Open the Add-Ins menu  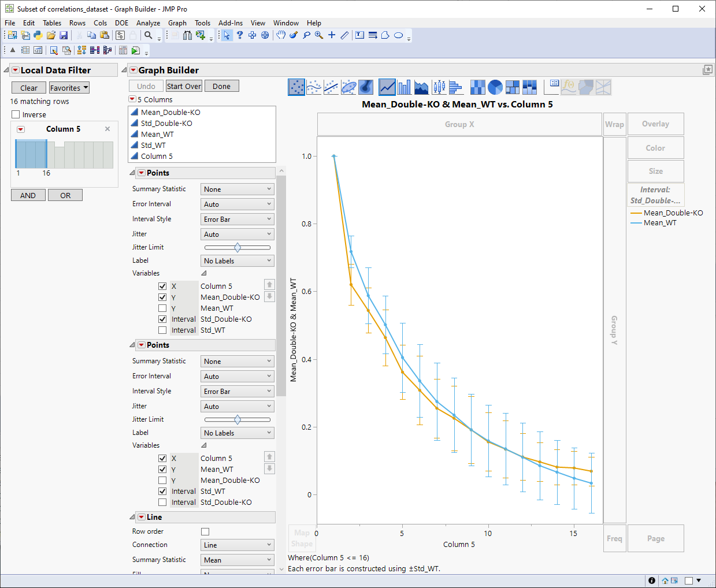tap(230, 23)
